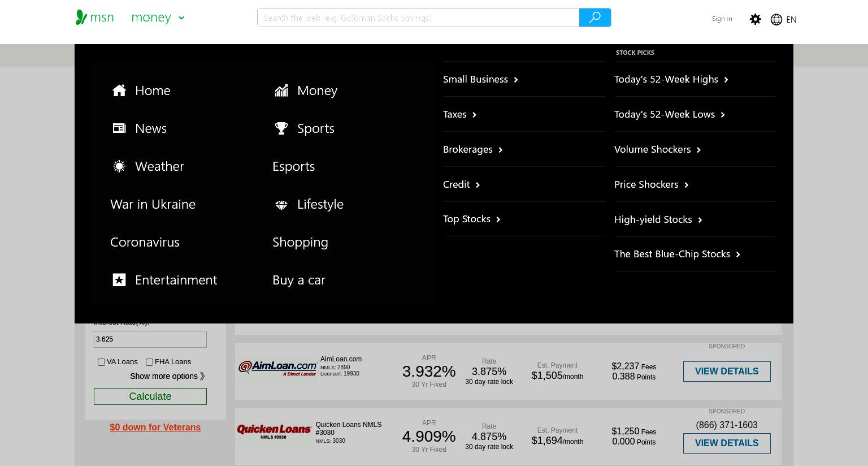Click the Calculate button

click(x=150, y=396)
